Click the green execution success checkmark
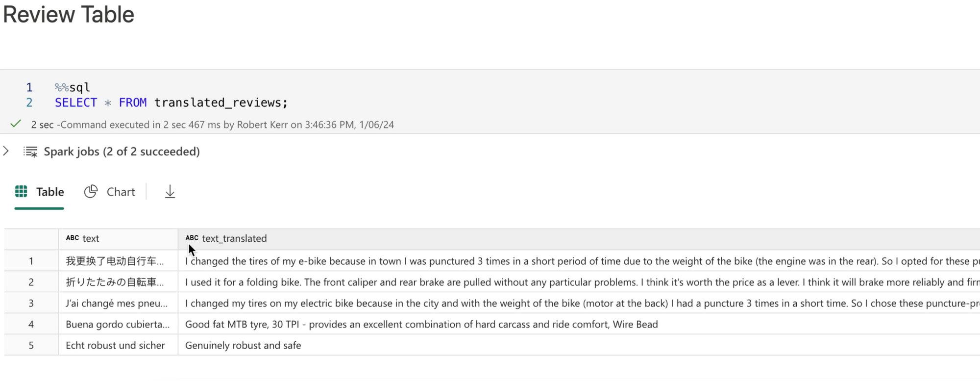The height and width of the screenshot is (381, 980). [16, 124]
